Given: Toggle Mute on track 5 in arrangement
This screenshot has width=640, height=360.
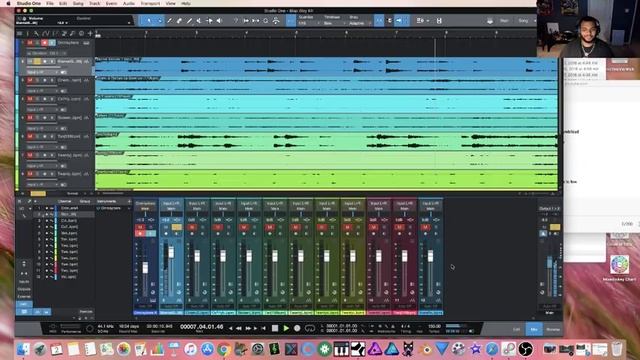Looking at the screenshot, I should (30, 118).
